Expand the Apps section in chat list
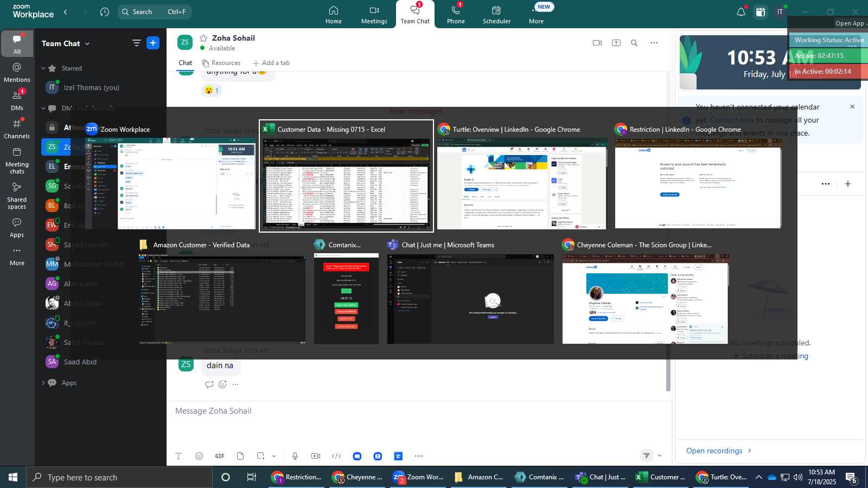868x488 pixels. coord(43,383)
